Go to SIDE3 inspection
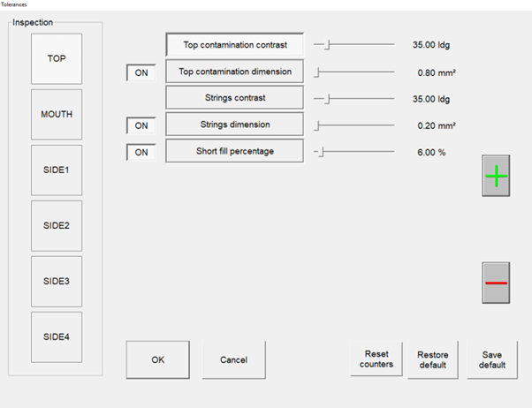Image resolution: width=532 pixels, height=408 pixels. pyautogui.click(x=57, y=281)
